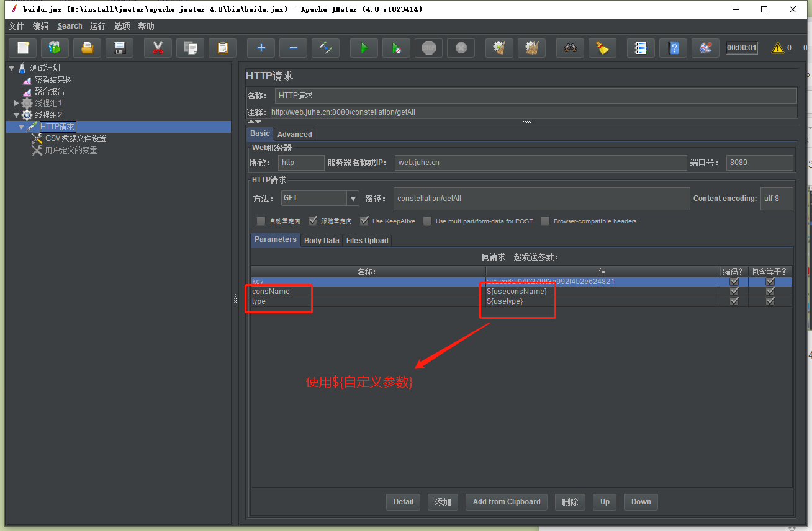The width and height of the screenshot is (812, 531).
Task: Click the yellow warning triangle log icon
Action: [x=777, y=48]
